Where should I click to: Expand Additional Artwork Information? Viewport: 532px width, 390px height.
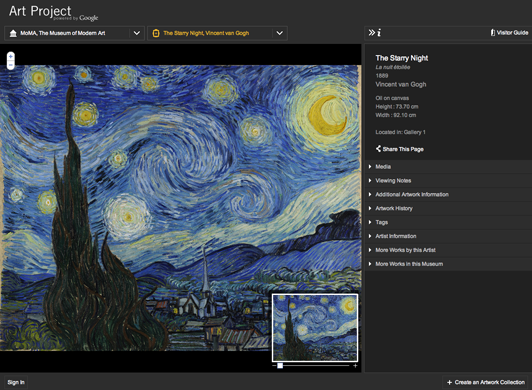449,194
